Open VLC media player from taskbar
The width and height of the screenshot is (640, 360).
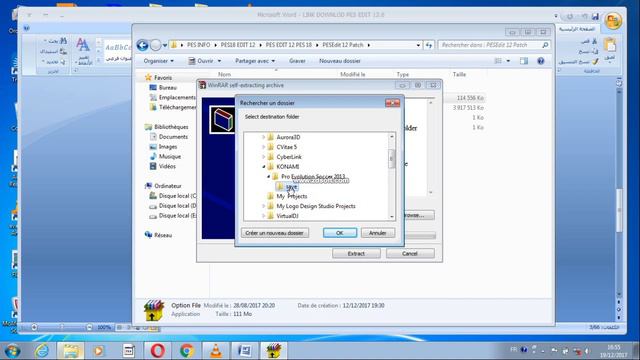point(216,351)
